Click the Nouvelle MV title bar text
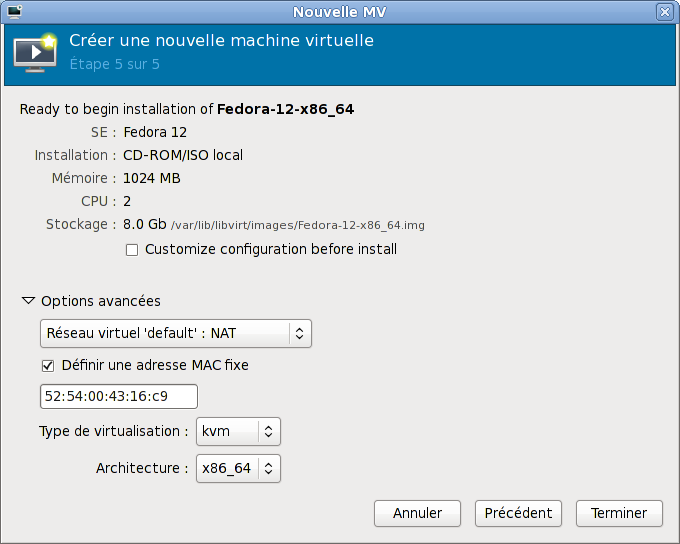Screen dimensions: 680x544 [339, 12]
